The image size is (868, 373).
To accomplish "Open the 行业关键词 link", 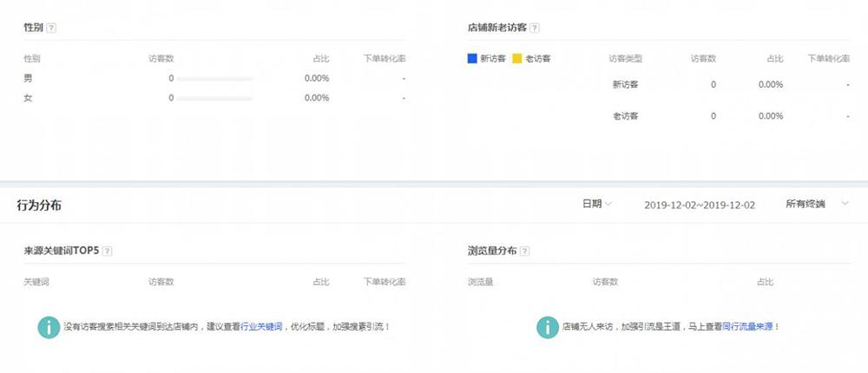I will pos(261,327).
